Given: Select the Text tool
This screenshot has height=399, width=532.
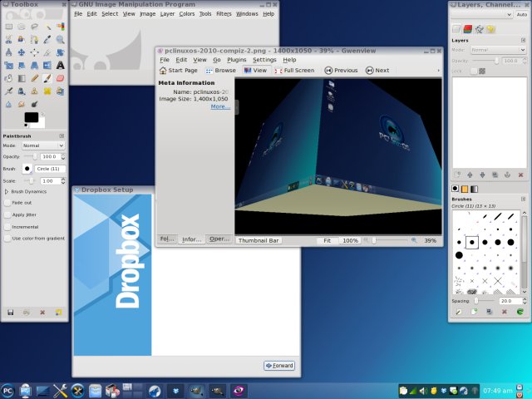Looking at the screenshot, I should (x=61, y=65).
